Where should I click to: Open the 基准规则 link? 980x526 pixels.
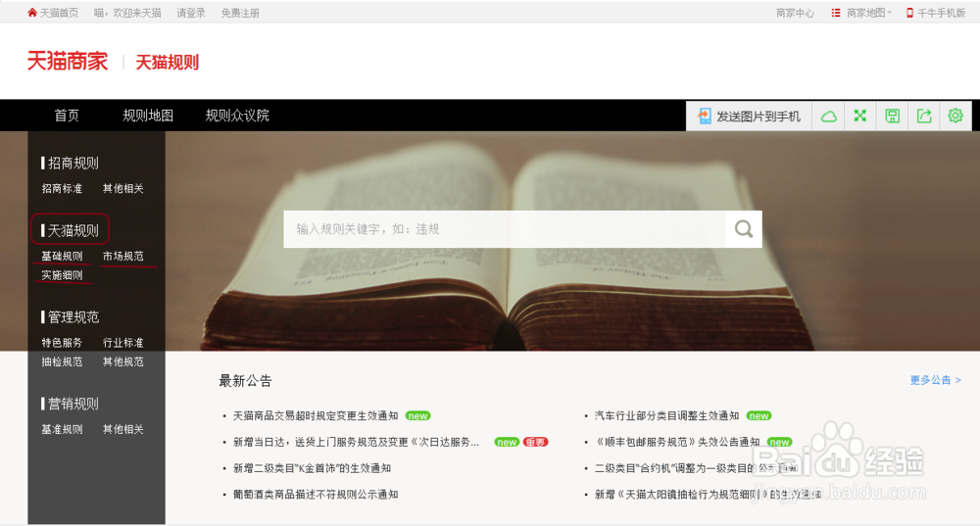[x=62, y=429]
